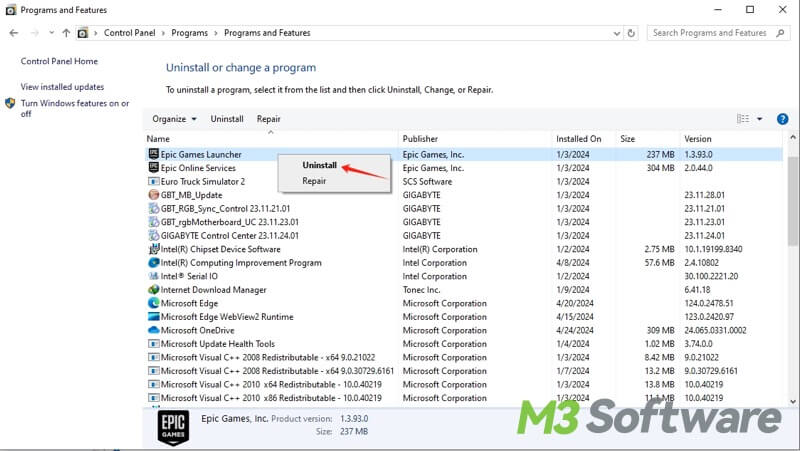
Task: Click the search magnifier icon
Action: pos(780,33)
